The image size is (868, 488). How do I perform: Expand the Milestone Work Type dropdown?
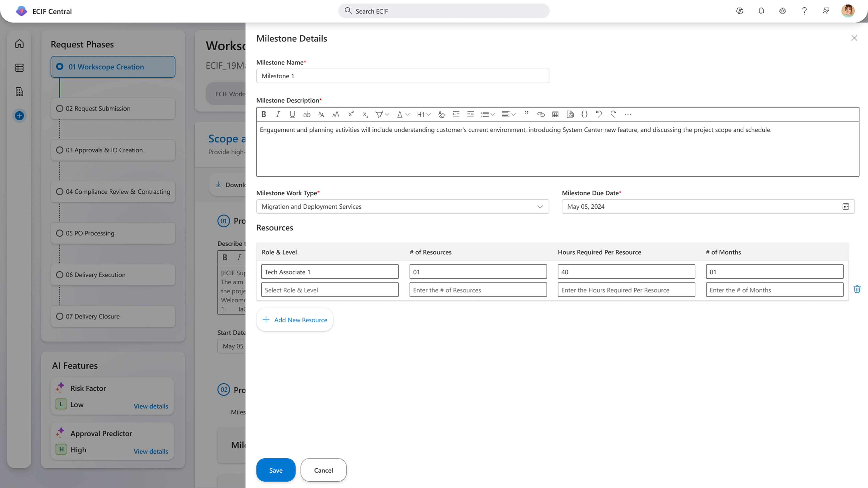click(540, 206)
